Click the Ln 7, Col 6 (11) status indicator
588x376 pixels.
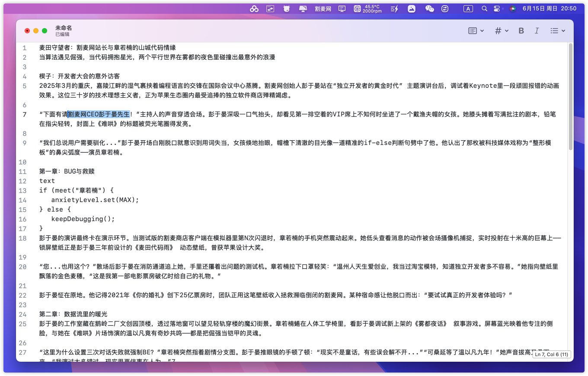(x=551, y=354)
